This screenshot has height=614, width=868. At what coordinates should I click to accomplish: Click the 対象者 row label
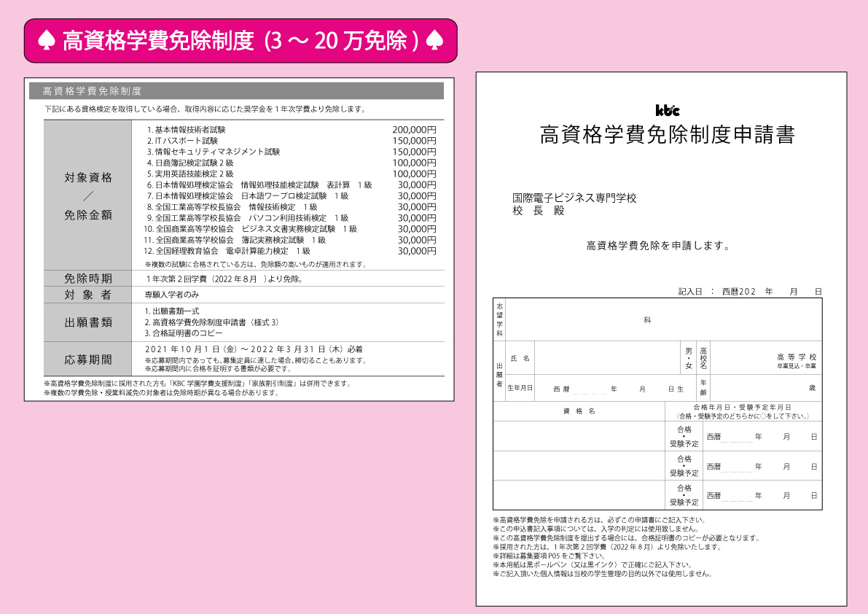coord(88,295)
